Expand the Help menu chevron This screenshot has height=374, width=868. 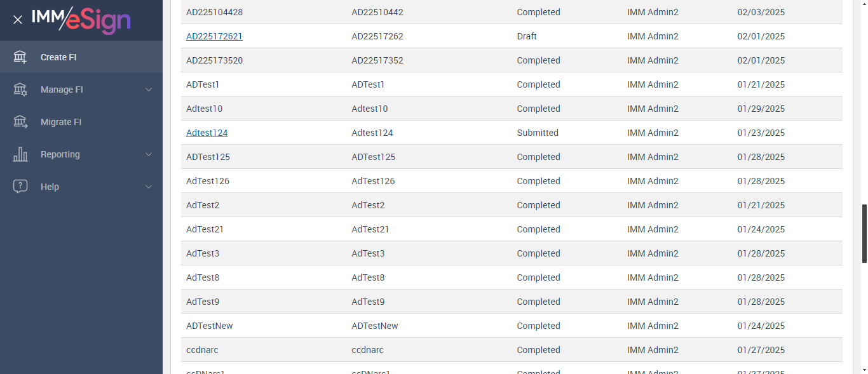tap(149, 187)
